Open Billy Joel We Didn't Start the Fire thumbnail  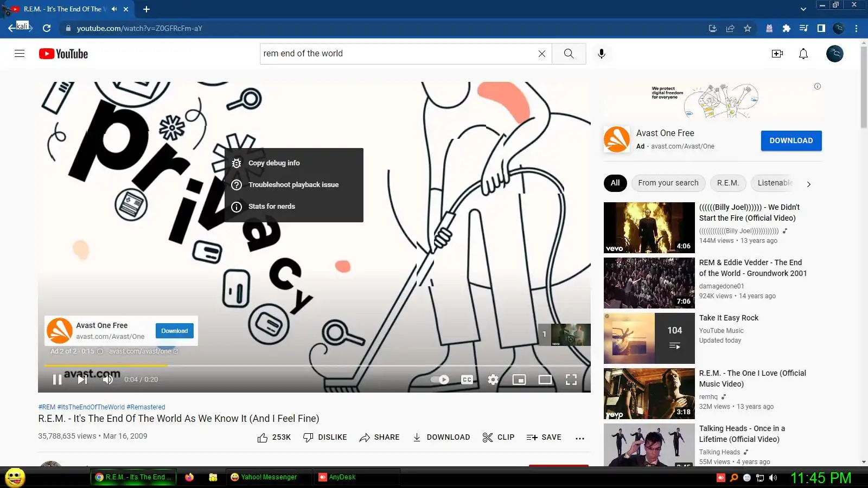click(x=649, y=228)
